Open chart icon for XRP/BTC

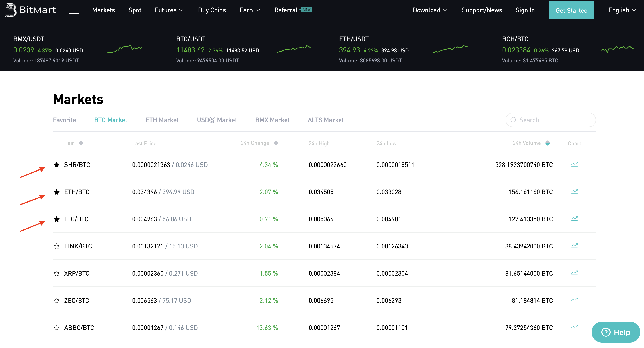coord(575,273)
